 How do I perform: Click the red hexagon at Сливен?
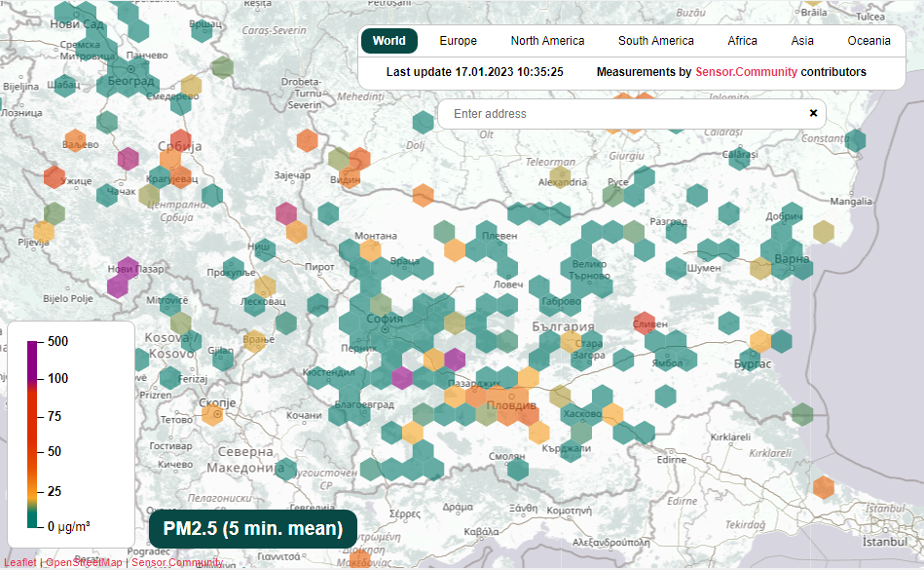pyautogui.click(x=644, y=323)
